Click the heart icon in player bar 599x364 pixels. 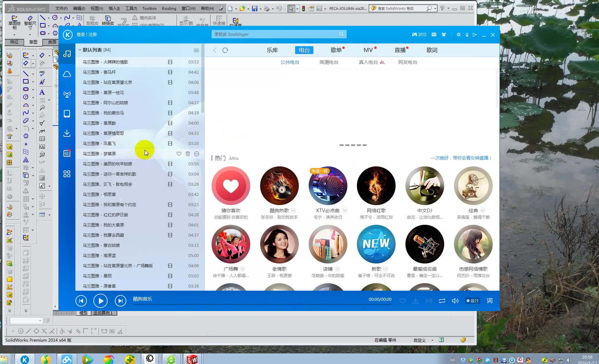[403, 301]
